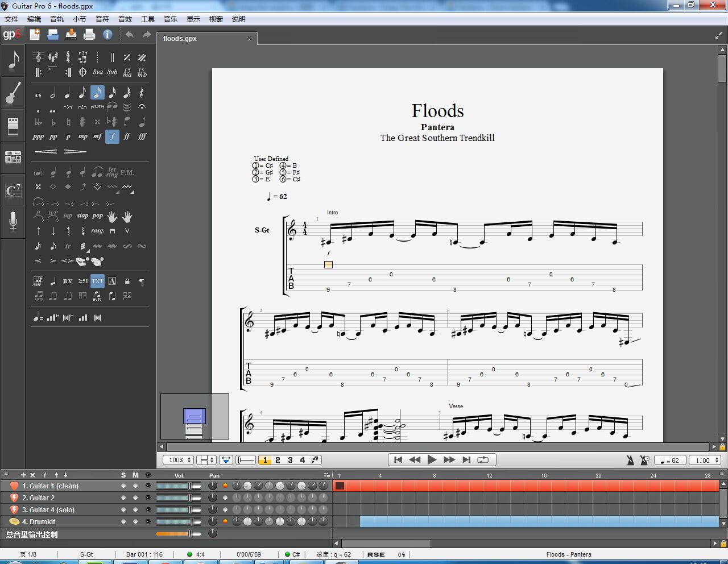
Task: Select voice 2
Action: pyautogui.click(x=278, y=460)
